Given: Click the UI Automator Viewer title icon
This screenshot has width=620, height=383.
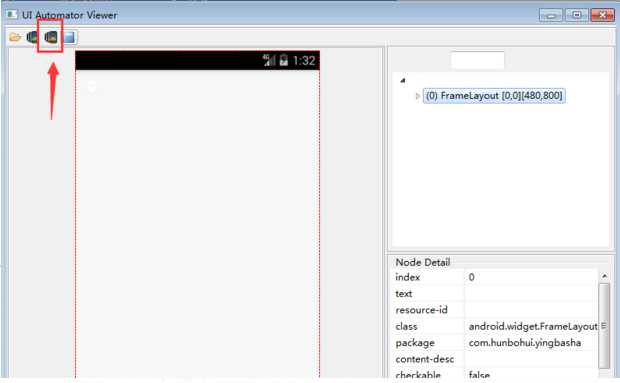Looking at the screenshot, I should [x=12, y=15].
